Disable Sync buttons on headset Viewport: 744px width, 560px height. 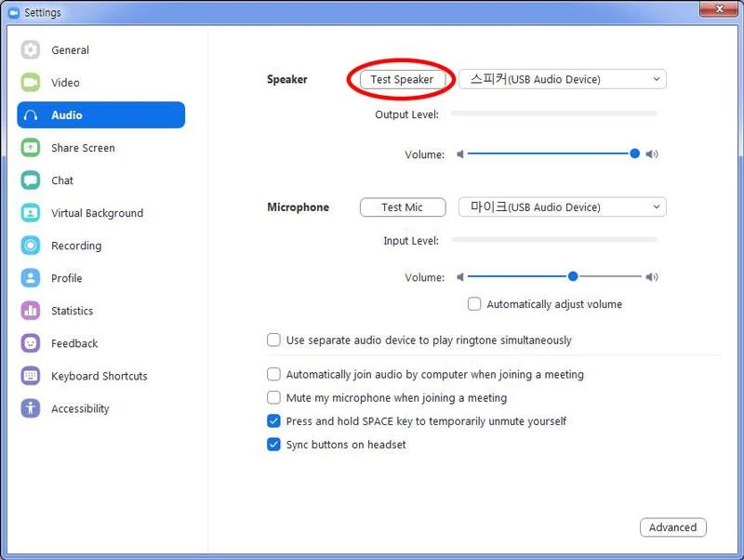pos(273,445)
